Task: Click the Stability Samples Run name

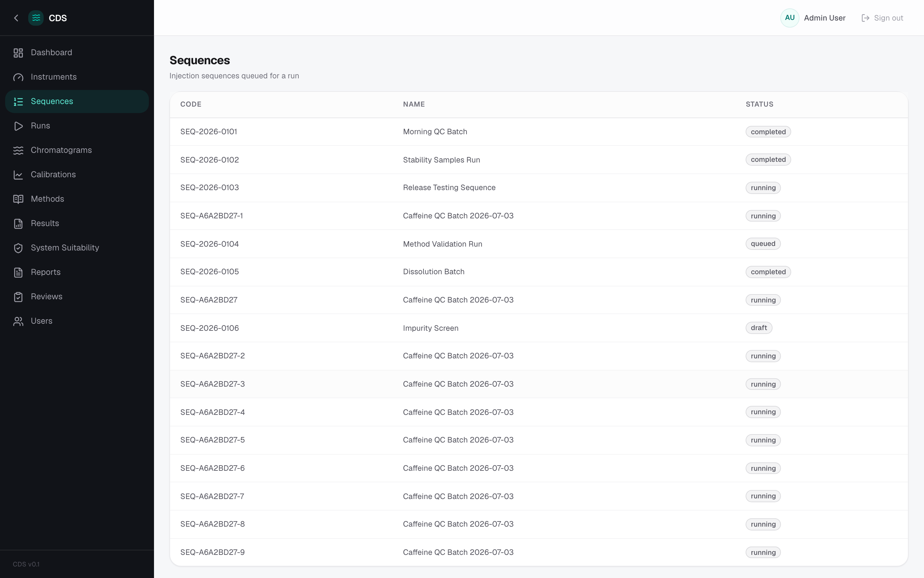Action: (441, 160)
